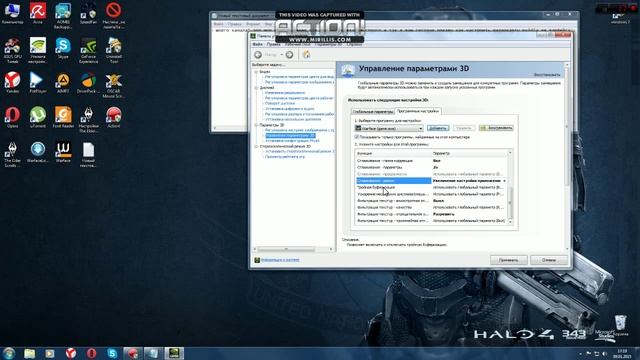
Task: Open Файл menu in the Notepad window
Action: (218, 24)
